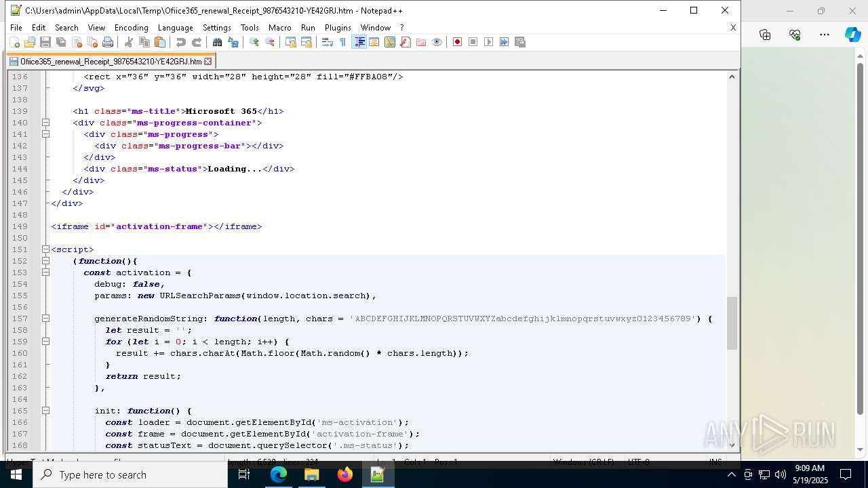Screen dimensions: 868x488
Task: Open the Plugins menu
Action: pos(338,28)
